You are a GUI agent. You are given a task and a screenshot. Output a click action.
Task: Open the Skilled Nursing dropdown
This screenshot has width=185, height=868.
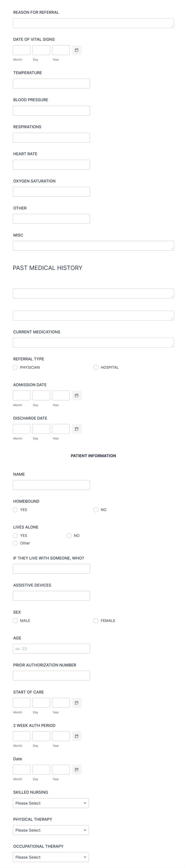(51, 803)
